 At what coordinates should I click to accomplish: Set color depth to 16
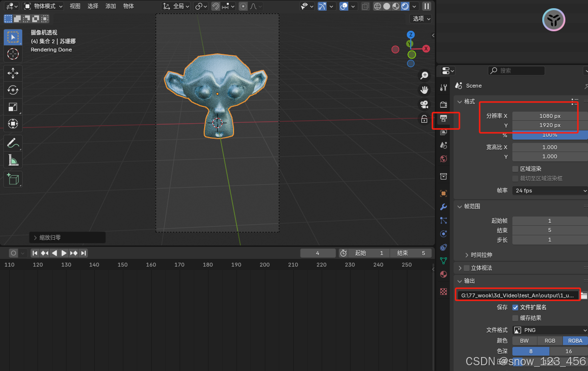(x=569, y=351)
